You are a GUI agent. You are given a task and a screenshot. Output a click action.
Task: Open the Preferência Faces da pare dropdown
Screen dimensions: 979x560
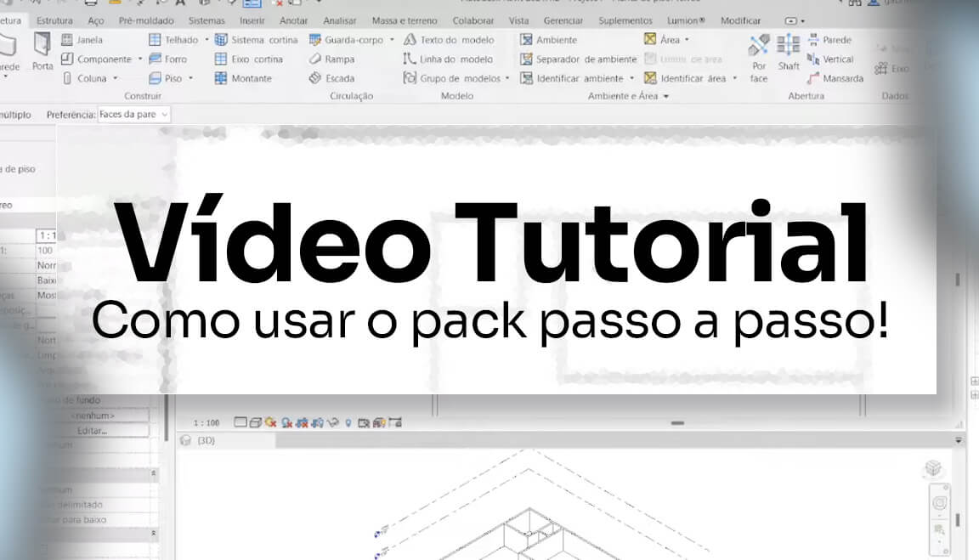point(134,114)
